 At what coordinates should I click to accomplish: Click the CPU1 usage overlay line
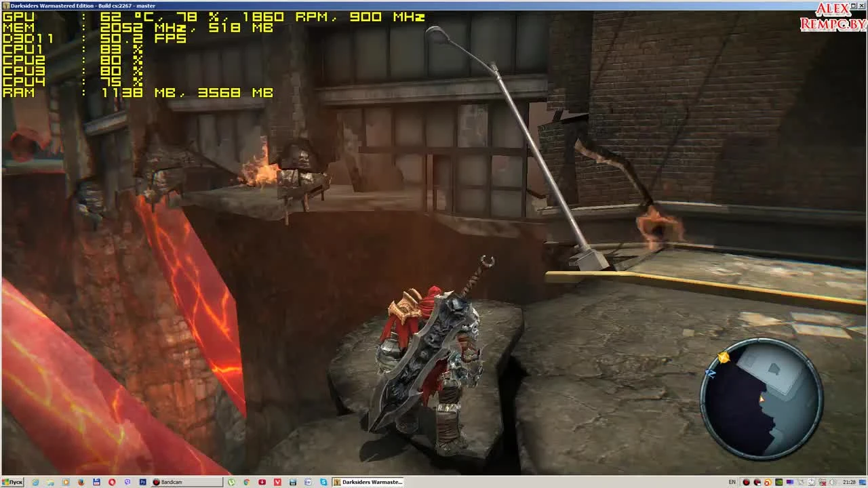tap(73, 49)
